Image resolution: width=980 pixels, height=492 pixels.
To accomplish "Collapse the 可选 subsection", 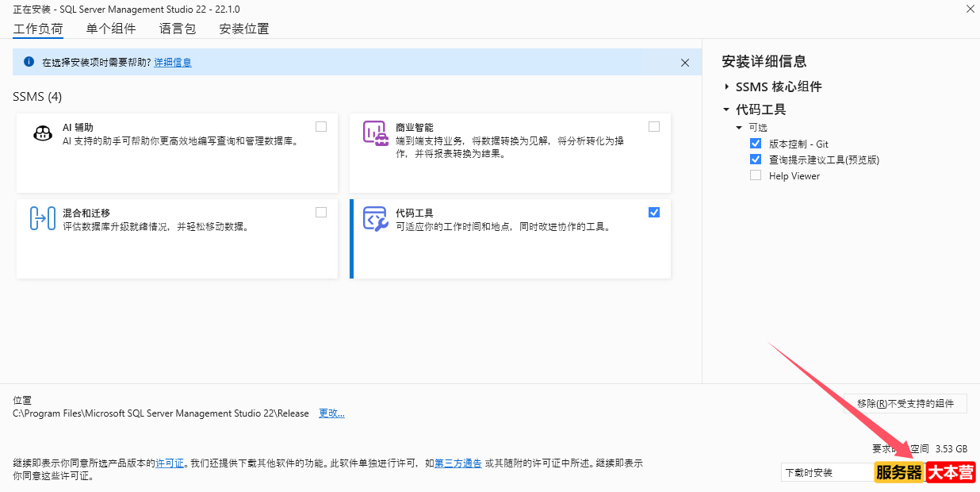I will [x=739, y=126].
